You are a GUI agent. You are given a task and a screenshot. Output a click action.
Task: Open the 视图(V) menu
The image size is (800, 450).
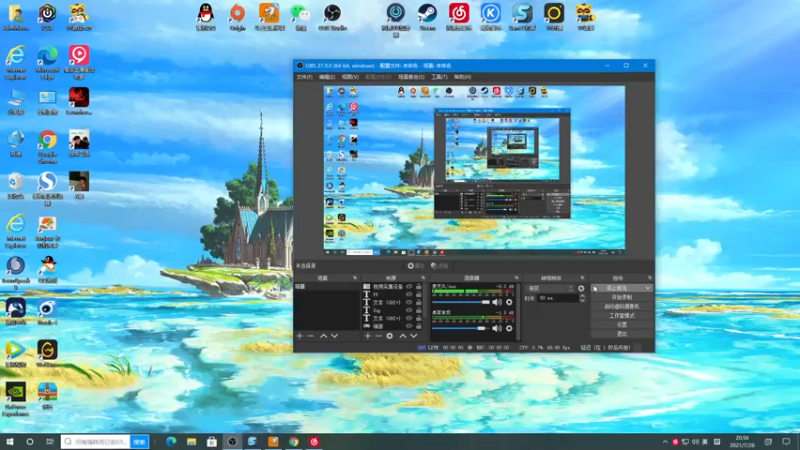click(x=350, y=77)
